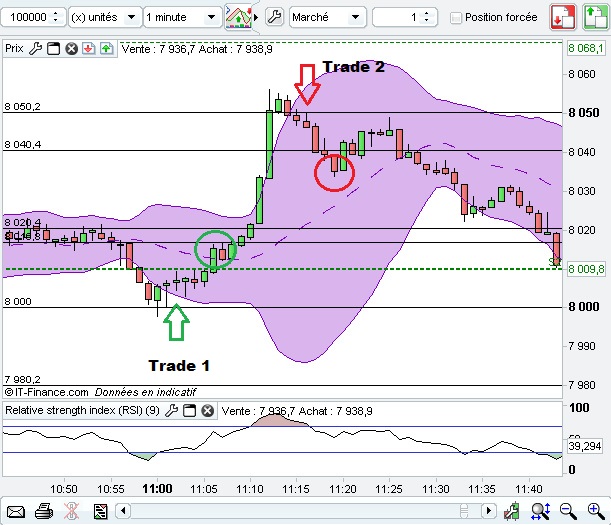This screenshot has height=525, width=611.
Task: Click the green buy arrow icon in Prix header
Action: pyautogui.click(x=106, y=49)
